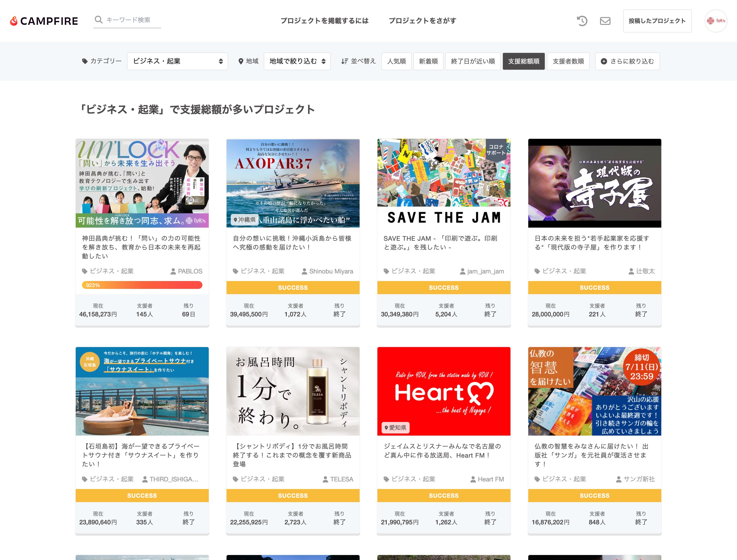Open the ビジネス・起業 category dropdown
This screenshot has width=737, height=560.
(x=177, y=61)
